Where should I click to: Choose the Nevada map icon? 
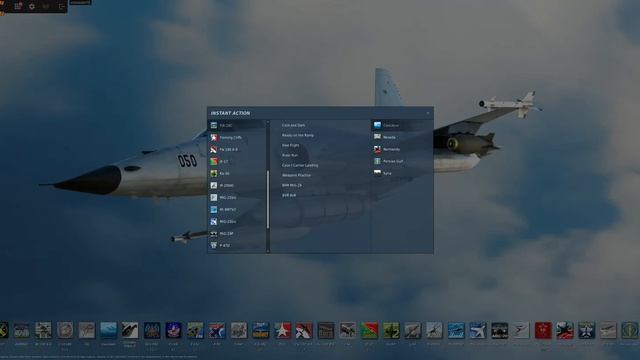377,137
